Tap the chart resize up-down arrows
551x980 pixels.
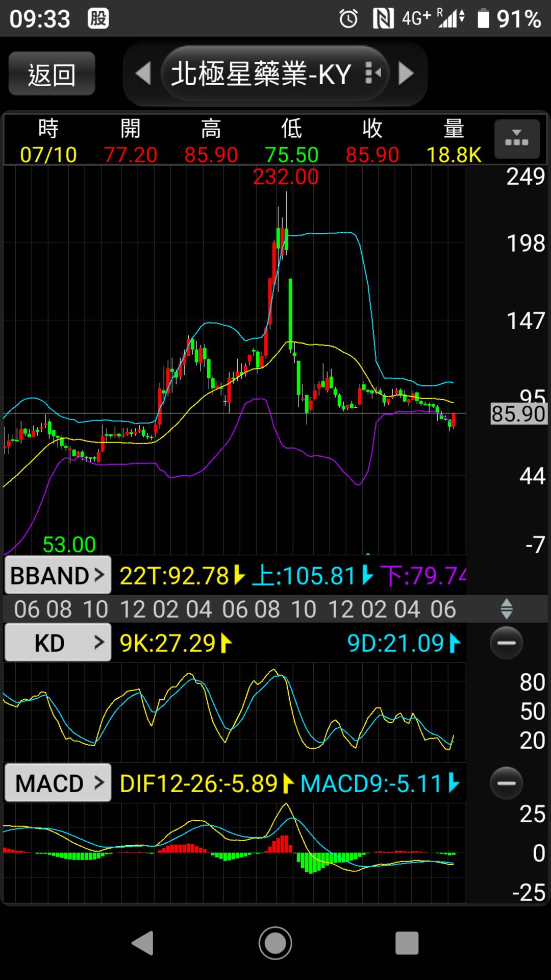coord(506,609)
